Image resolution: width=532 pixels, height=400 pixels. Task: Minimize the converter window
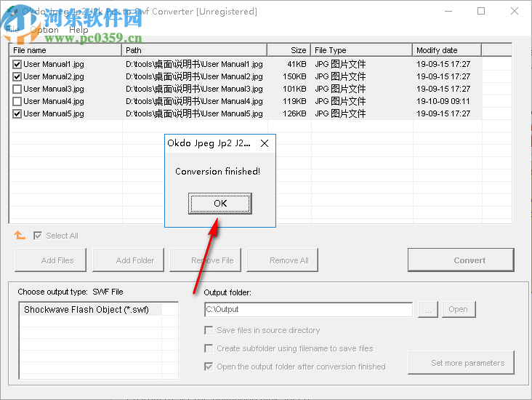coord(448,11)
